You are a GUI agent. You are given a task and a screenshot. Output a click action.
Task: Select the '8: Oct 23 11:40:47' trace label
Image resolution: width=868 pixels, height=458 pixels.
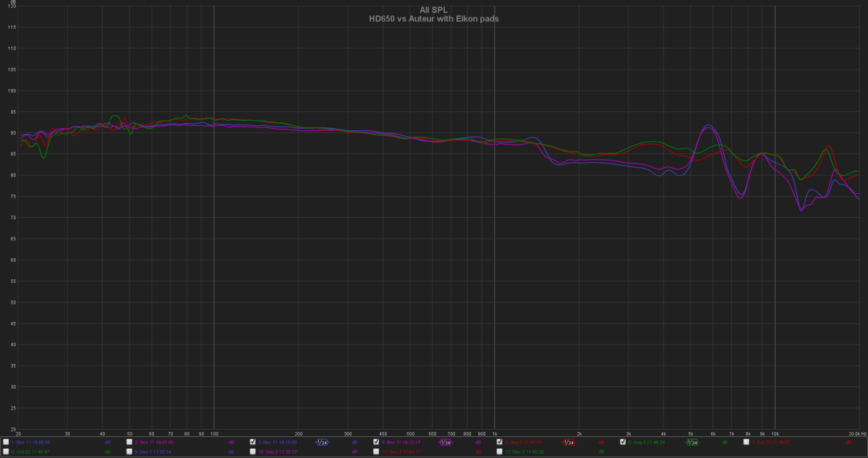[x=30, y=451]
